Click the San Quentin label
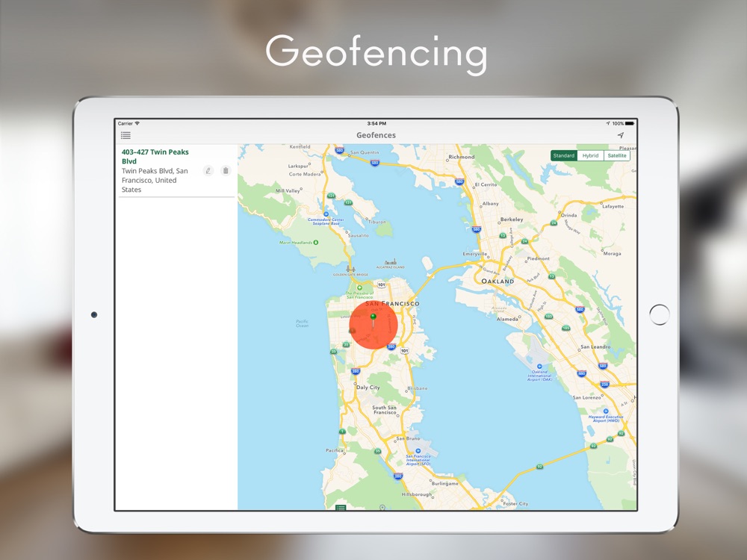This screenshot has width=747, height=560. [x=365, y=152]
